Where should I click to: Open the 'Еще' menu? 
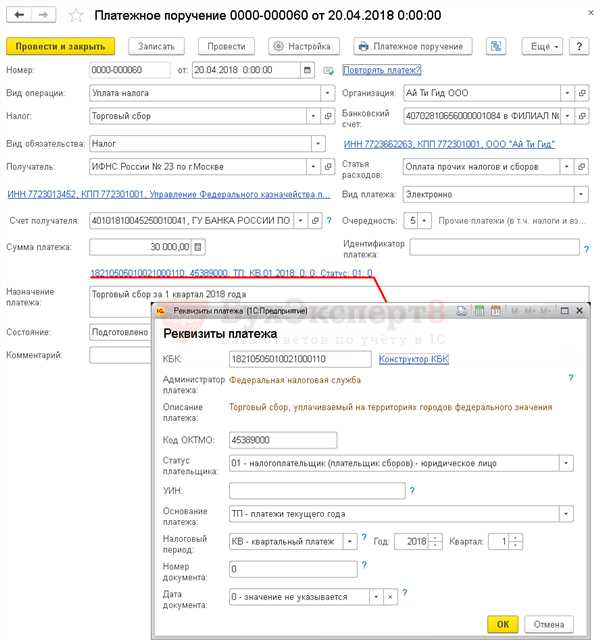pyautogui.click(x=542, y=46)
